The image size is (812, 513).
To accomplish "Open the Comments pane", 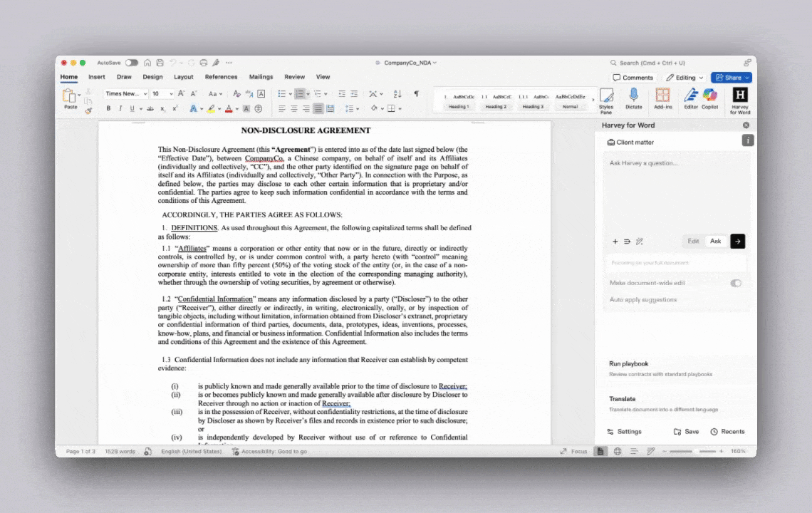I will (x=633, y=78).
